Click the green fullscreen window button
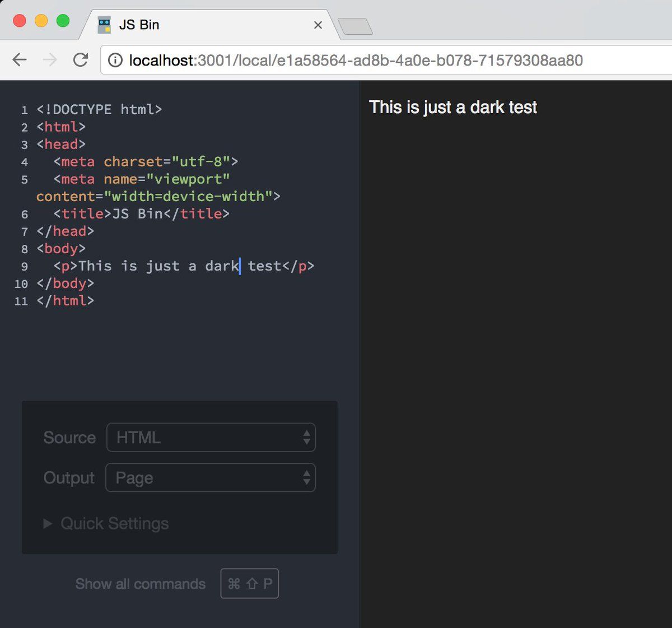 click(x=63, y=21)
